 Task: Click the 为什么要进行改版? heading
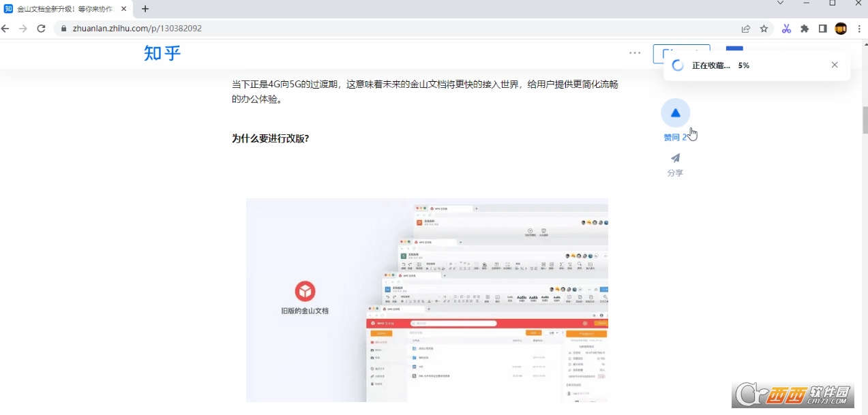(271, 138)
